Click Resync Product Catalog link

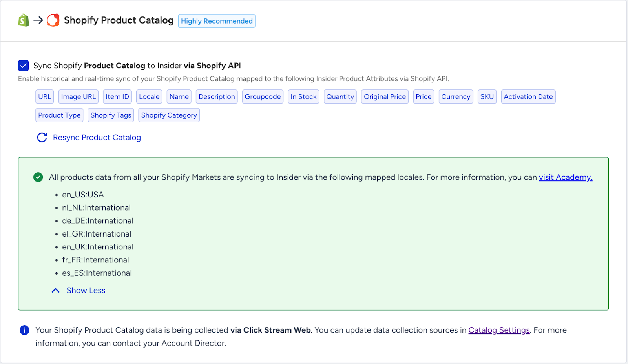(x=97, y=138)
